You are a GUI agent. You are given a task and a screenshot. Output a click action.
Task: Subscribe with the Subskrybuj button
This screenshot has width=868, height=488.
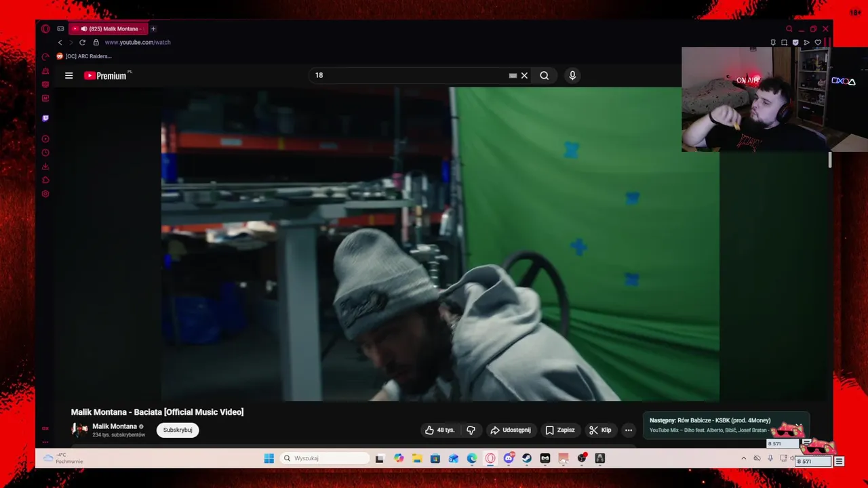178,430
